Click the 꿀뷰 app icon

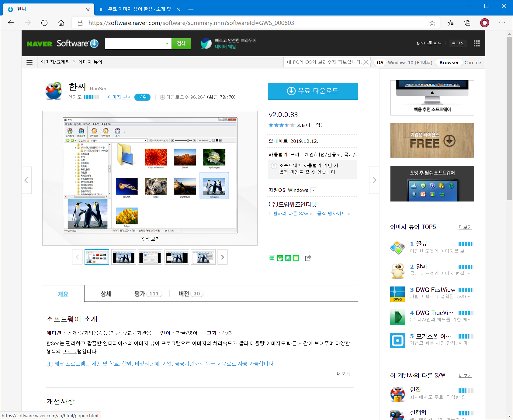click(x=397, y=247)
